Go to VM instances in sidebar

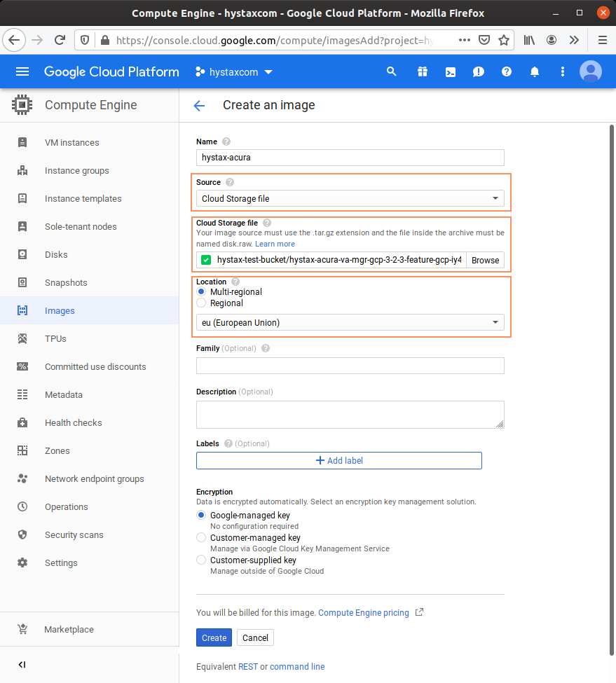[x=71, y=143]
